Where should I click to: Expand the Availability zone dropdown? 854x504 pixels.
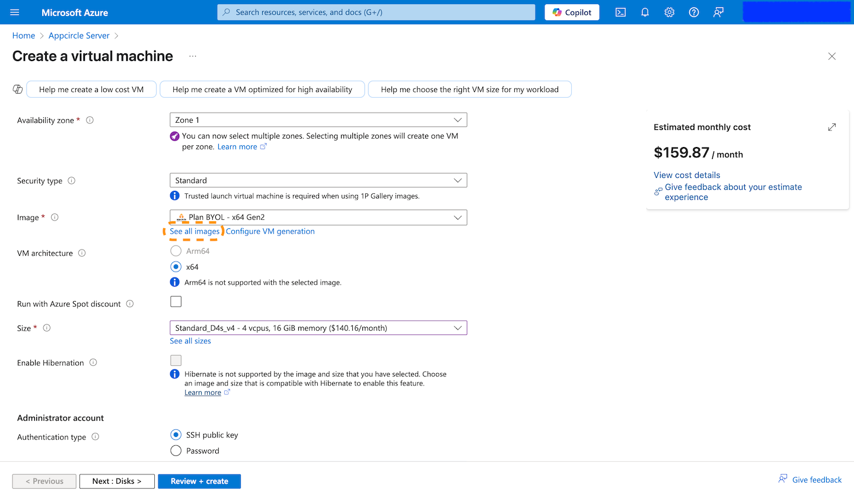318,120
